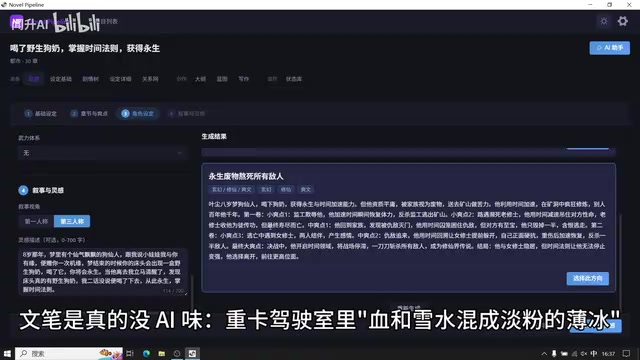Click 选择此方向 on the story card
640x360 pixels.
[x=587, y=278]
